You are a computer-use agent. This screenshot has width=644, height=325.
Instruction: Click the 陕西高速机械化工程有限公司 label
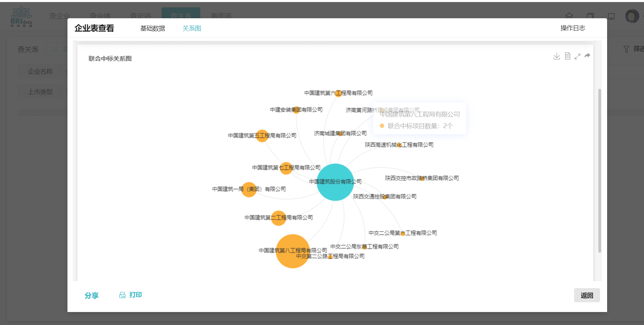pyautogui.click(x=399, y=145)
